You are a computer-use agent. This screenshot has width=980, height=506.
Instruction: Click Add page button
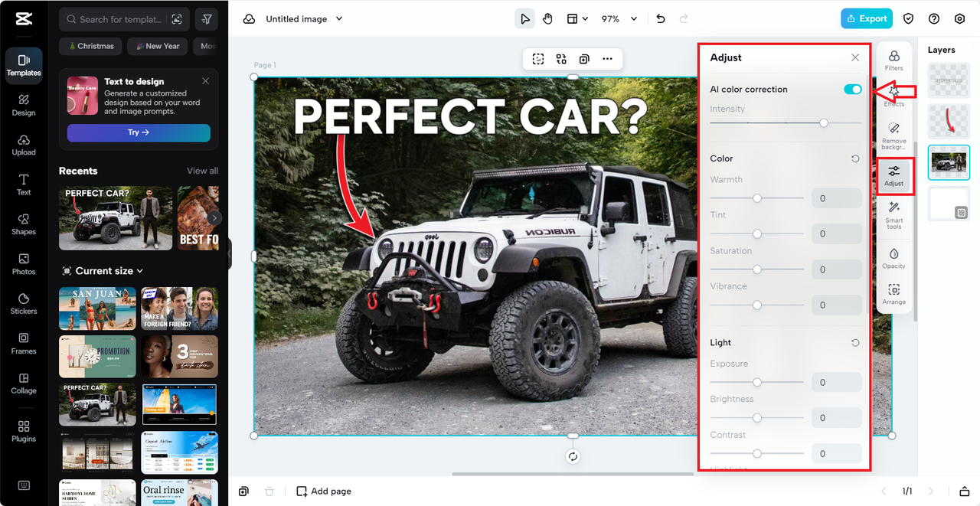point(324,491)
